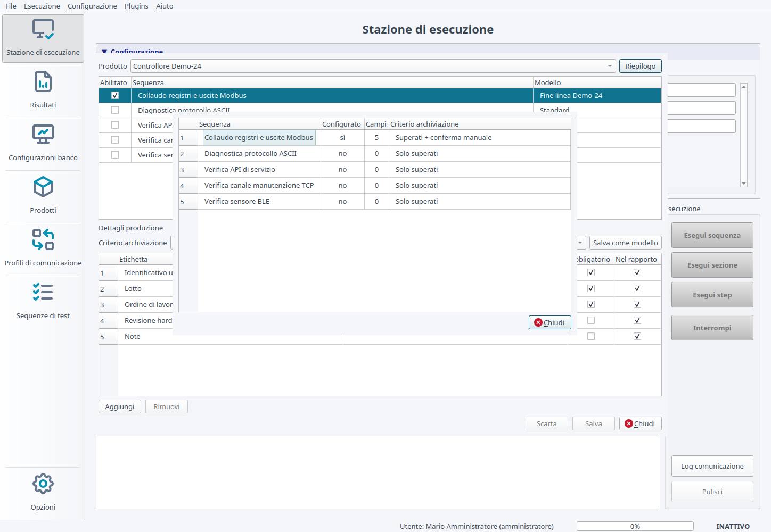The width and height of the screenshot is (771, 532).
Task: Click the Esegui sezione button
Action: tap(712, 265)
